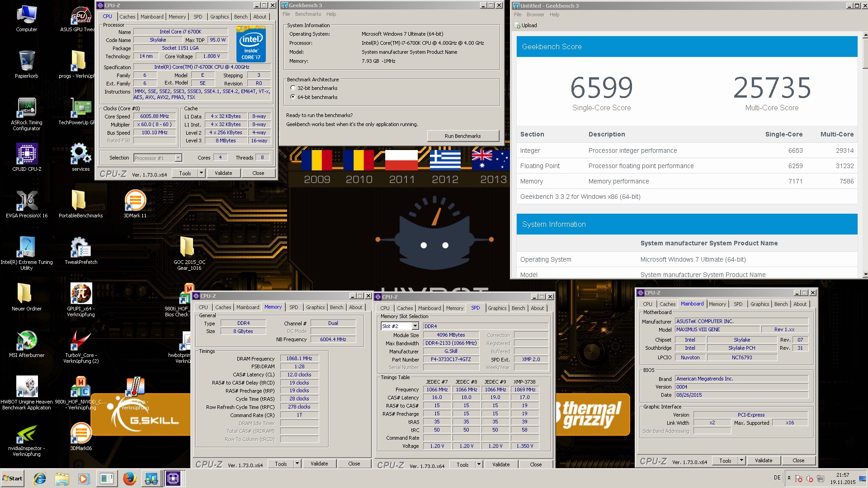The image size is (868, 488).
Task: Click the MAXIMUS VIII GENE model field
Action: [x=717, y=329]
